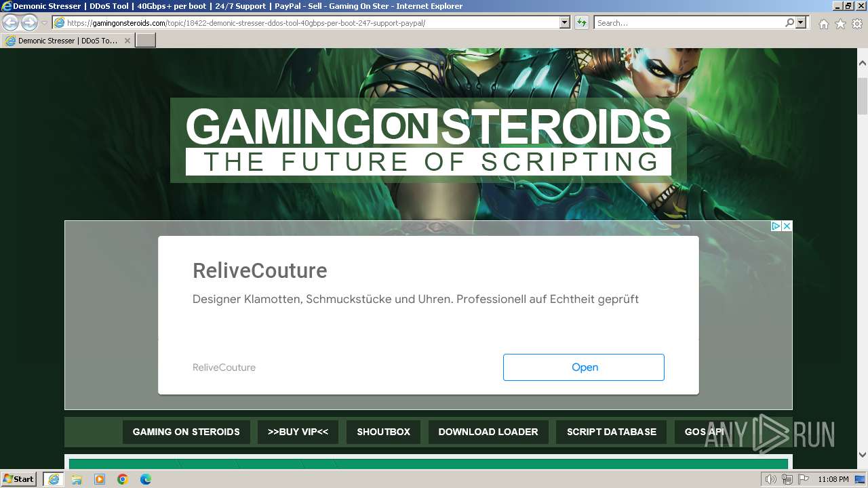Open the Tools gear icon

click(857, 24)
